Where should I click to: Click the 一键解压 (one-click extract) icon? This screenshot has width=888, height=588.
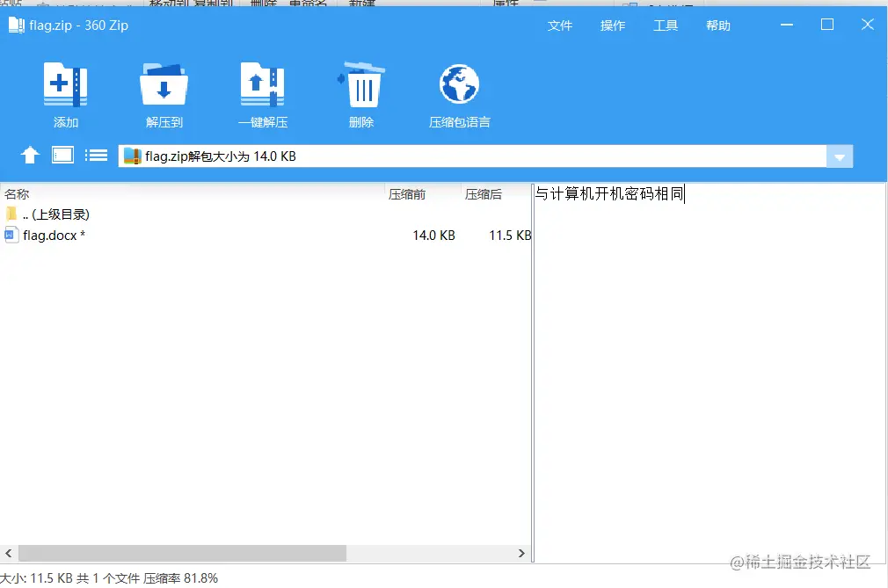262,84
